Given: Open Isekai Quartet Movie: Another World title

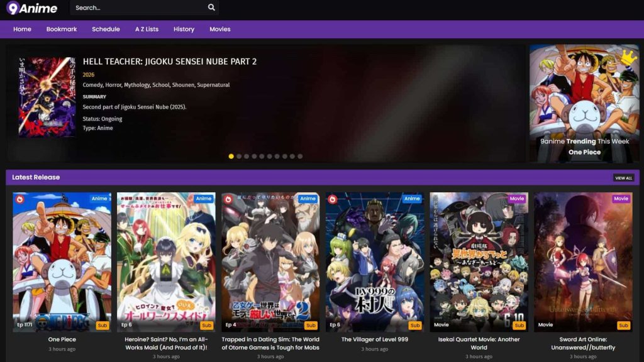Looking at the screenshot, I should (479, 344).
